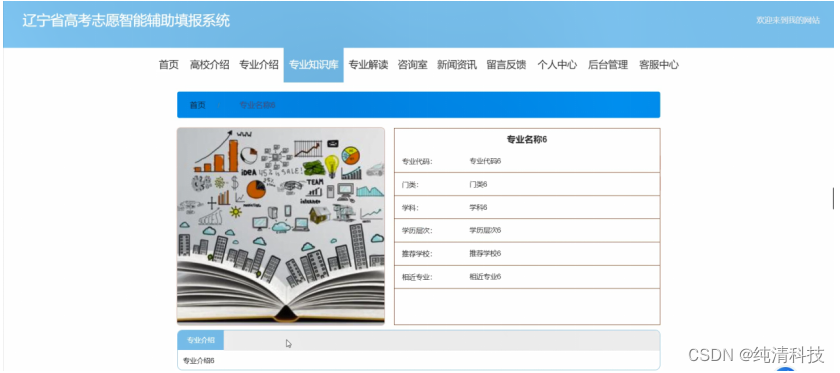Viewport: 840px width, 373px height.
Task: Click the 学历层次6 value
Action: click(x=485, y=230)
